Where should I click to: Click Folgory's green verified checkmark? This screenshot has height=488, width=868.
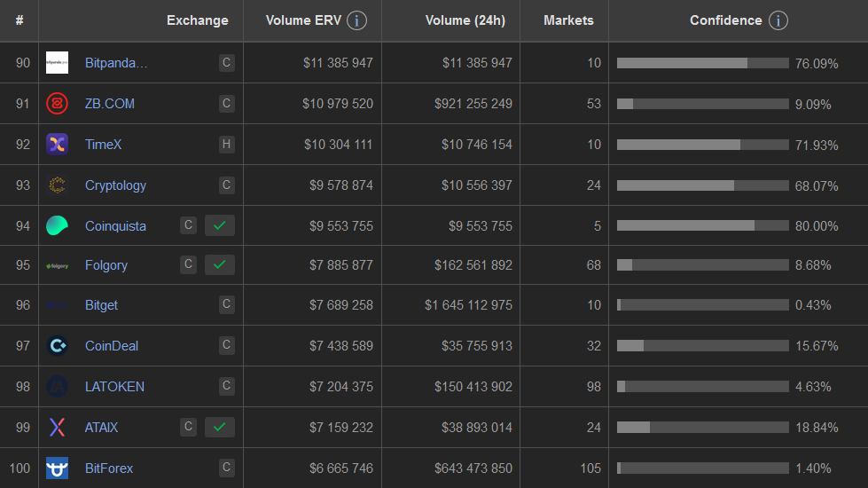click(220, 264)
